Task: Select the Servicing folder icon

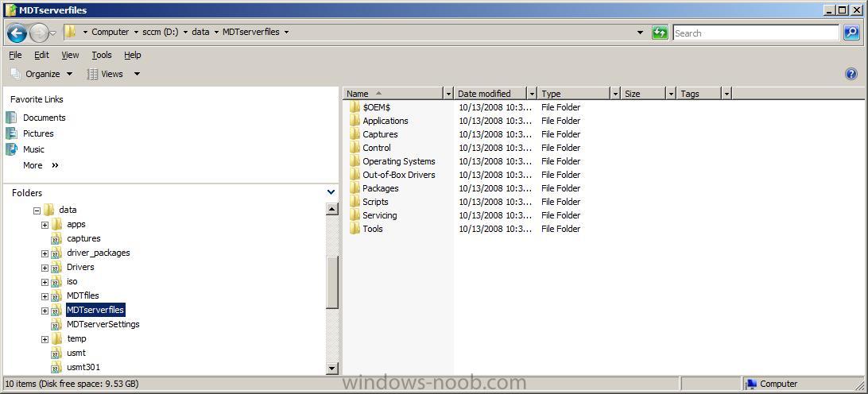Action: pos(355,214)
